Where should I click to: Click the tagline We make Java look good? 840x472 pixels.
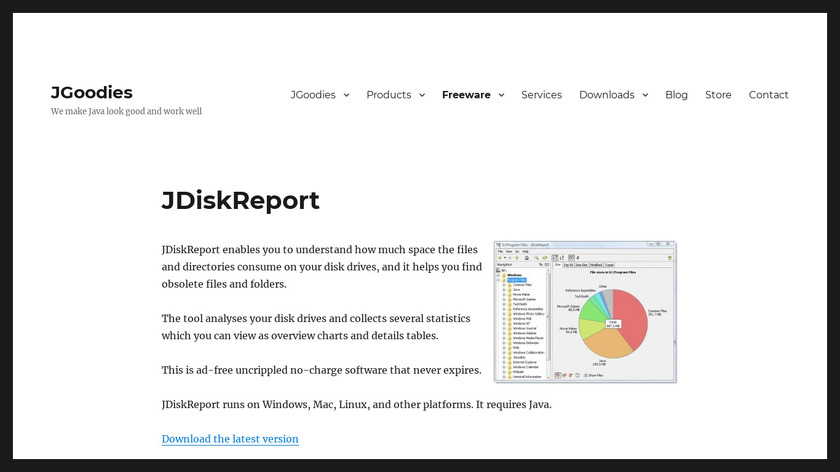tap(126, 111)
